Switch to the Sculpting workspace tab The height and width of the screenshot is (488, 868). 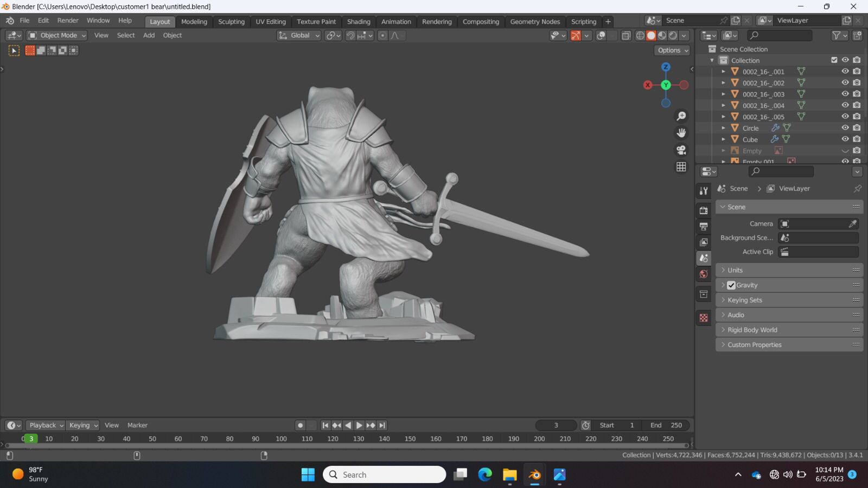point(231,22)
